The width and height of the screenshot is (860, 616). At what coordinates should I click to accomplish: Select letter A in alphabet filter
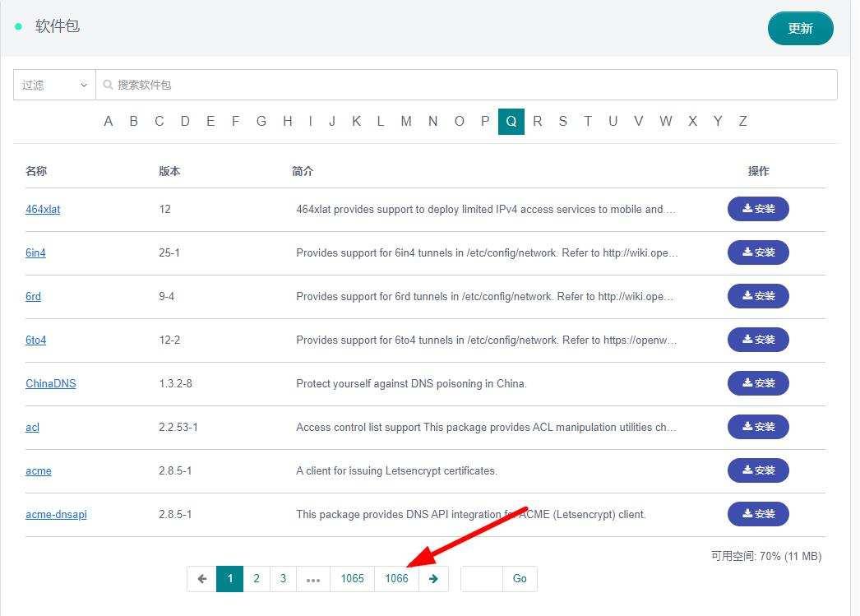coord(109,121)
